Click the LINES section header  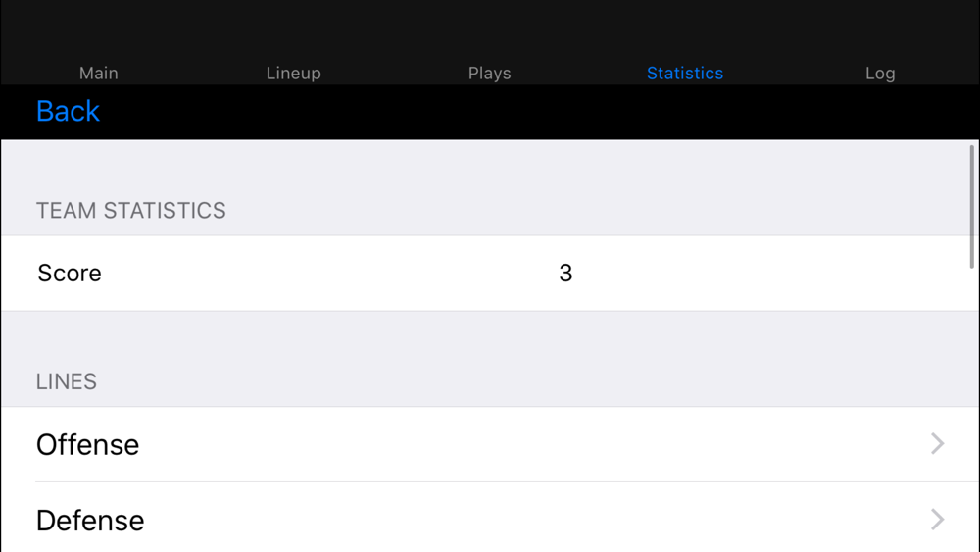tap(67, 381)
